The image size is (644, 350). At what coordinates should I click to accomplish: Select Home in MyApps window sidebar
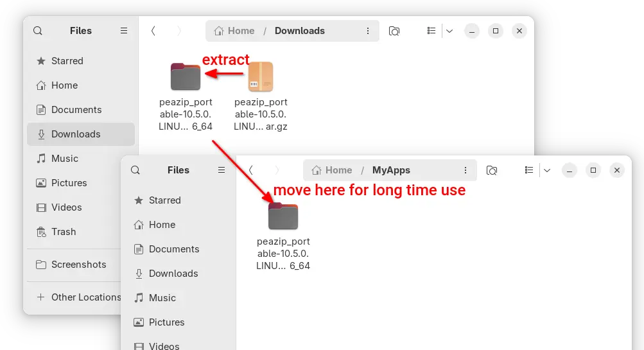coord(178,225)
